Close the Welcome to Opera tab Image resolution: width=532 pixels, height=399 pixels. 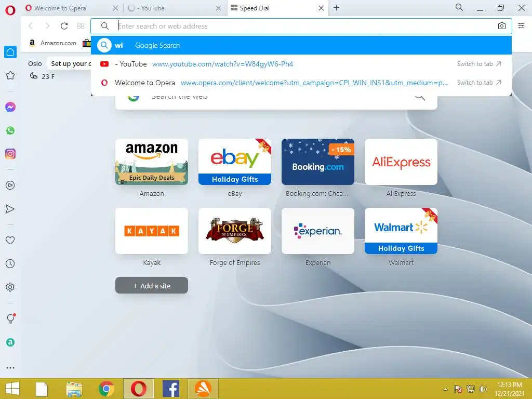(115, 8)
